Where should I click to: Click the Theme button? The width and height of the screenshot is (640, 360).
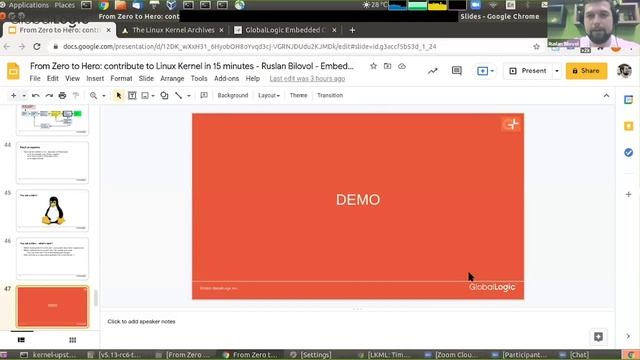point(298,96)
